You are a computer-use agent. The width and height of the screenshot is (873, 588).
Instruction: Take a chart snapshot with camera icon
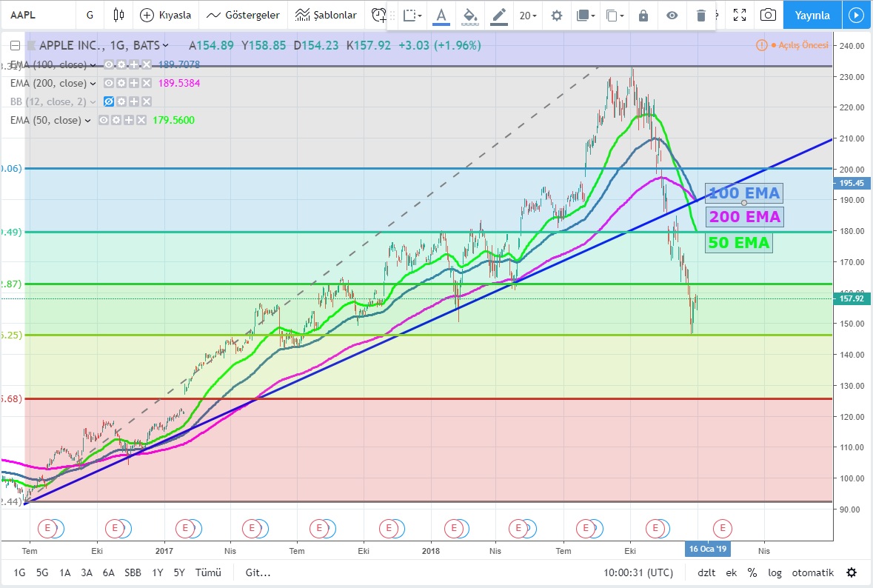pyautogui.click(x=769, y=15)
